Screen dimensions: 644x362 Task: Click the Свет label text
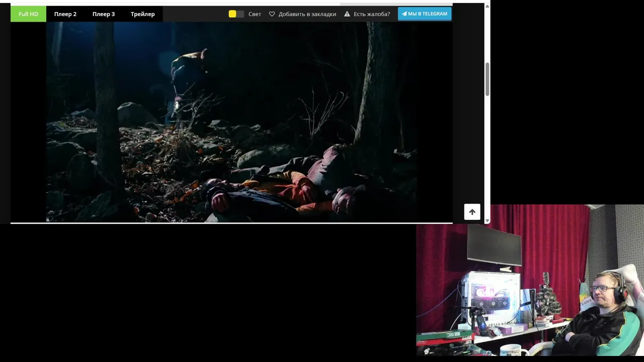255,14
